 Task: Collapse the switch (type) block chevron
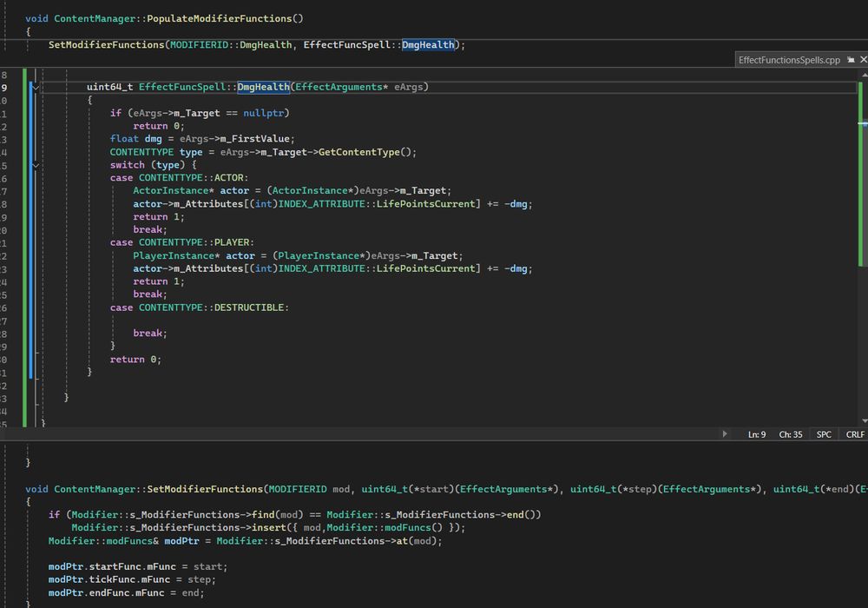pyautogui.click(x=36, y=166)
